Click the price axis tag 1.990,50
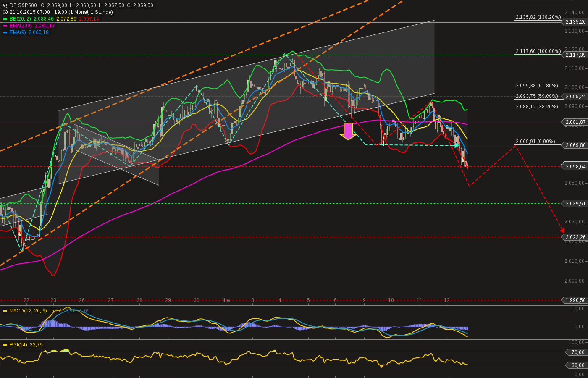The height and width of the screenshot is (378, 588). point(575,300)
